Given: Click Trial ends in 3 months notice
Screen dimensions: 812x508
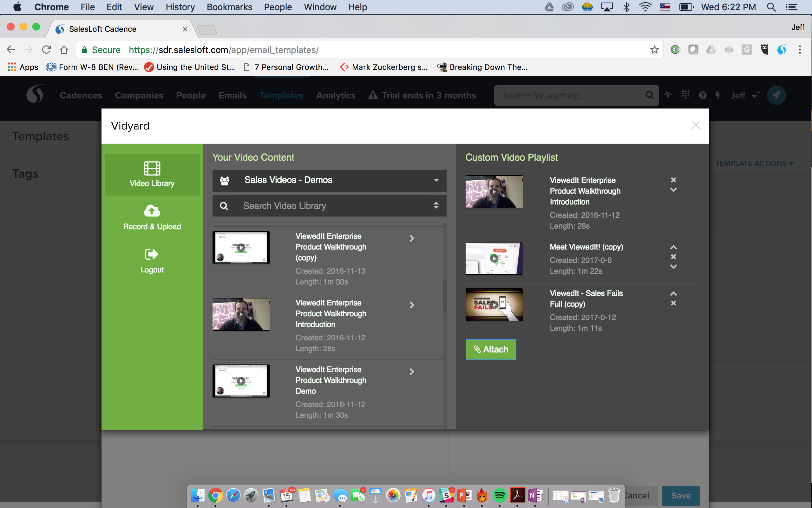Looking at the screenshot, I should [422, 96].
